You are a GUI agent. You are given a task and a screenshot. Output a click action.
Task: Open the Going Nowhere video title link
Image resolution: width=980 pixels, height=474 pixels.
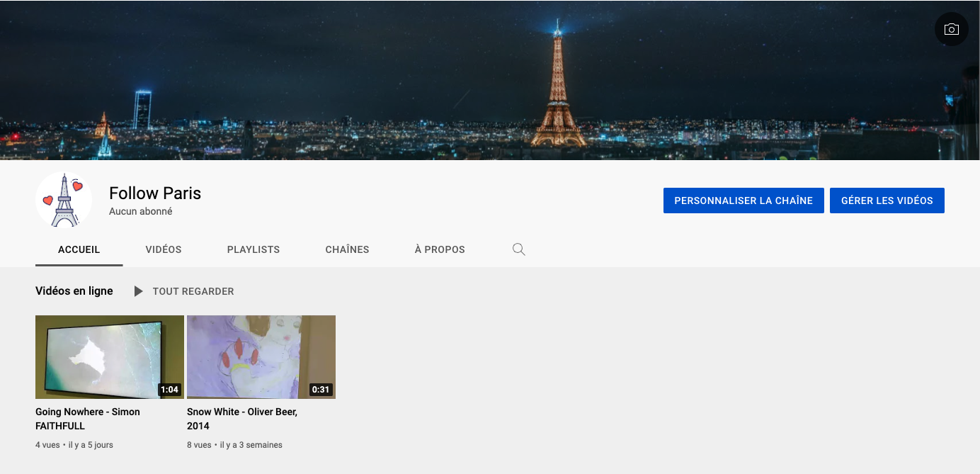point(88,419)
